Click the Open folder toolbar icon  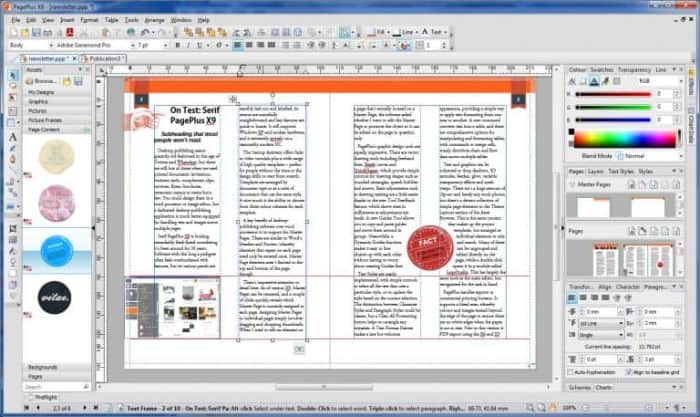pos(25,32)
